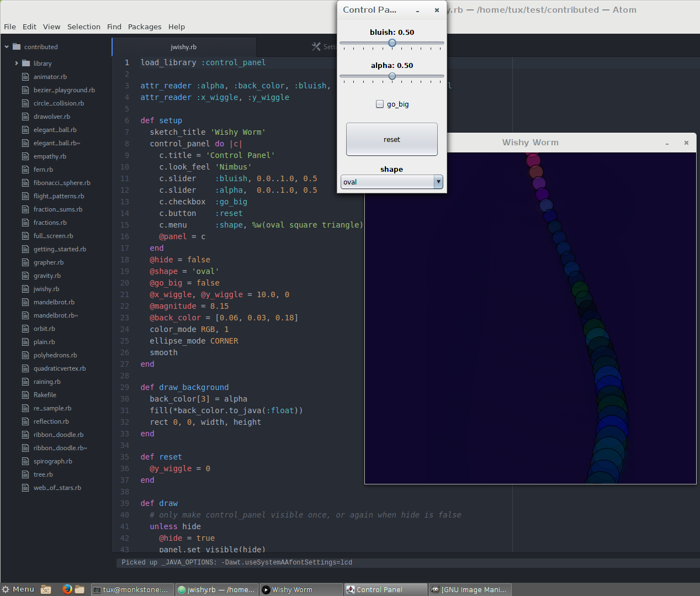700x596 pixels.
Task: Click the Rakefile file icon in tree
Action: (x=25, y=395)
